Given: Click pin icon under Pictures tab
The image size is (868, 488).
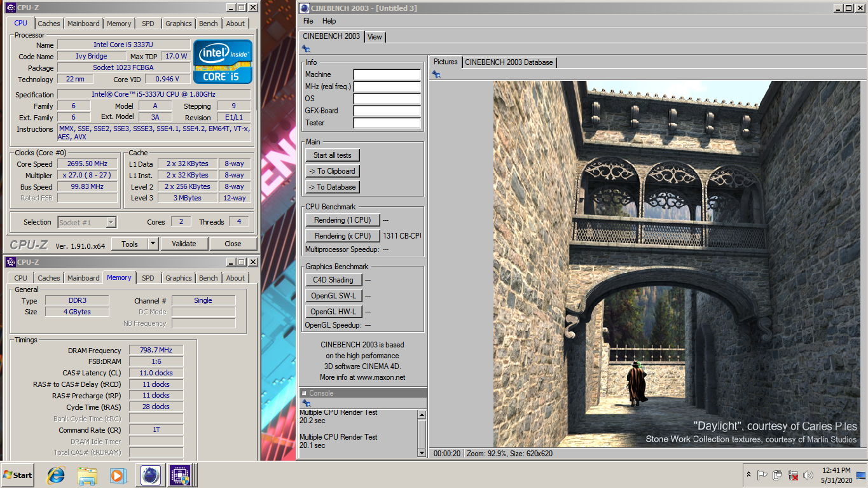Looking at the screenshot, I should pyautogui.click(x=436, y=74).
